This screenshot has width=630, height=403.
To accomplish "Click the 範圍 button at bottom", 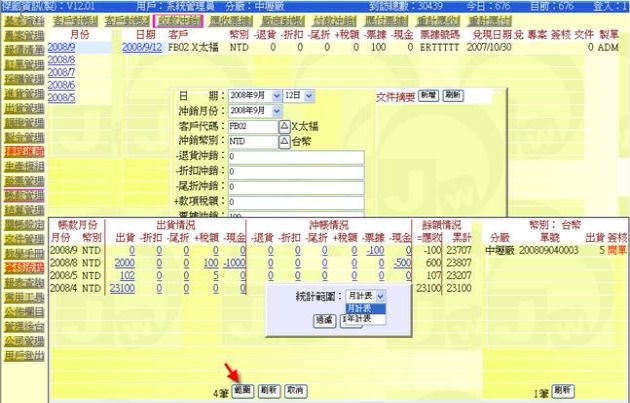I will pyautogui.click(x=241, y=390).
